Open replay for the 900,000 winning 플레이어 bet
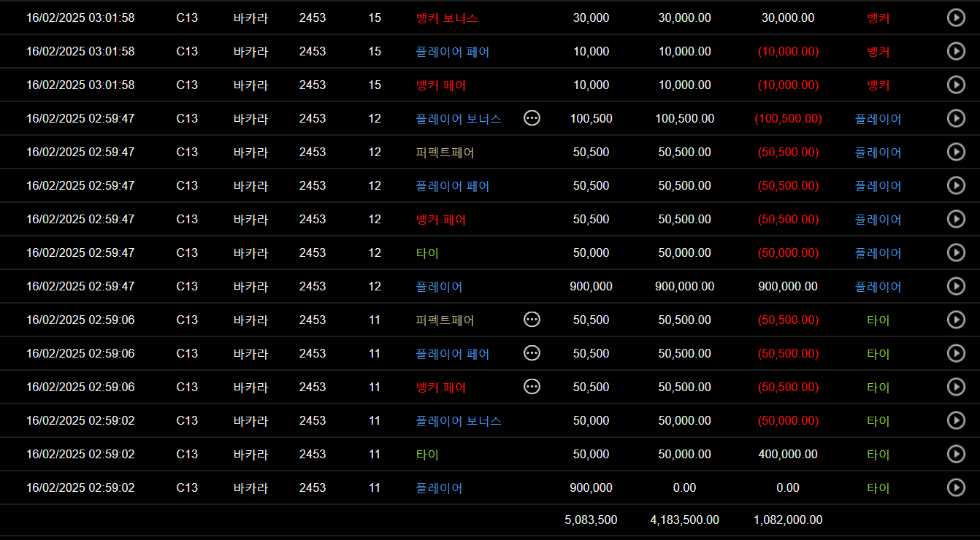This screenshot has height=540, width=980. click(x=956, y=286)
